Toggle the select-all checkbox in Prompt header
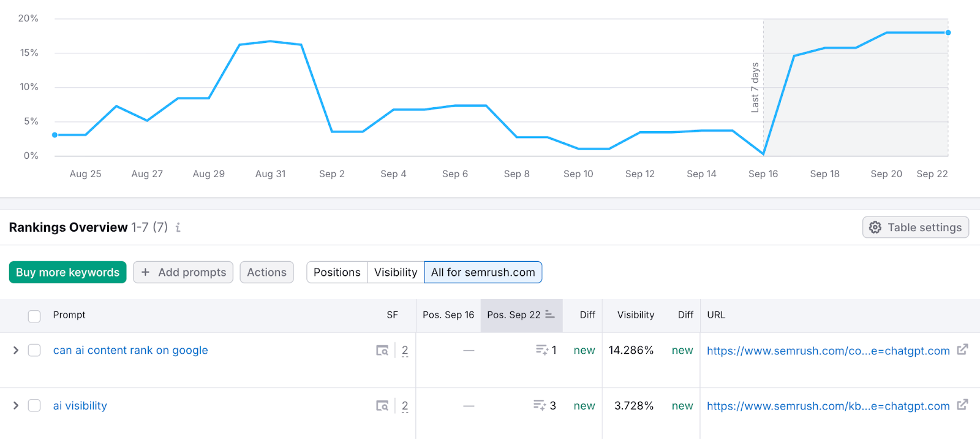Screen dimensions: 980x439 click(x=34, y=316)
